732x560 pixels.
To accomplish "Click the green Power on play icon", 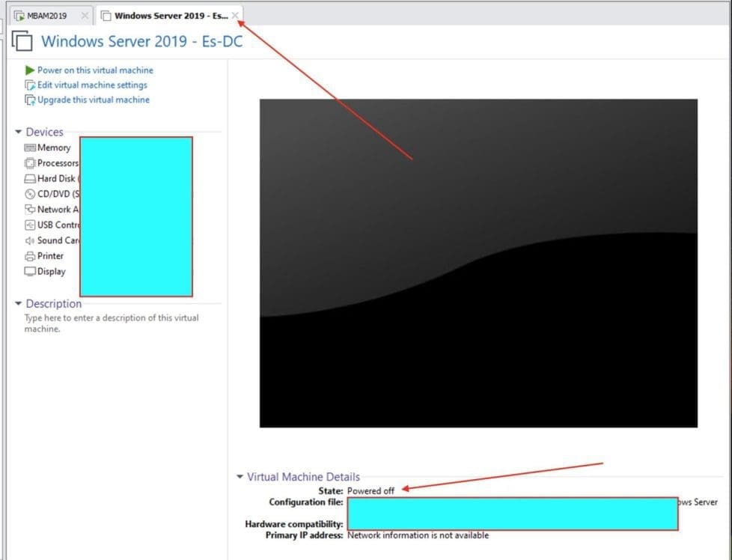I will (x=30, y=70).
